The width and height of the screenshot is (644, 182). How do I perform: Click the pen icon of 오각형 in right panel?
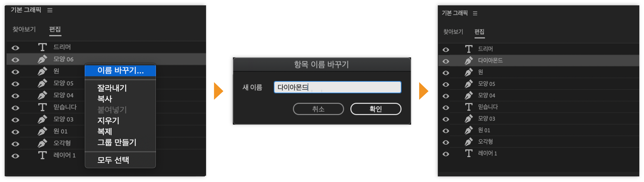click(x=469, y=142)
